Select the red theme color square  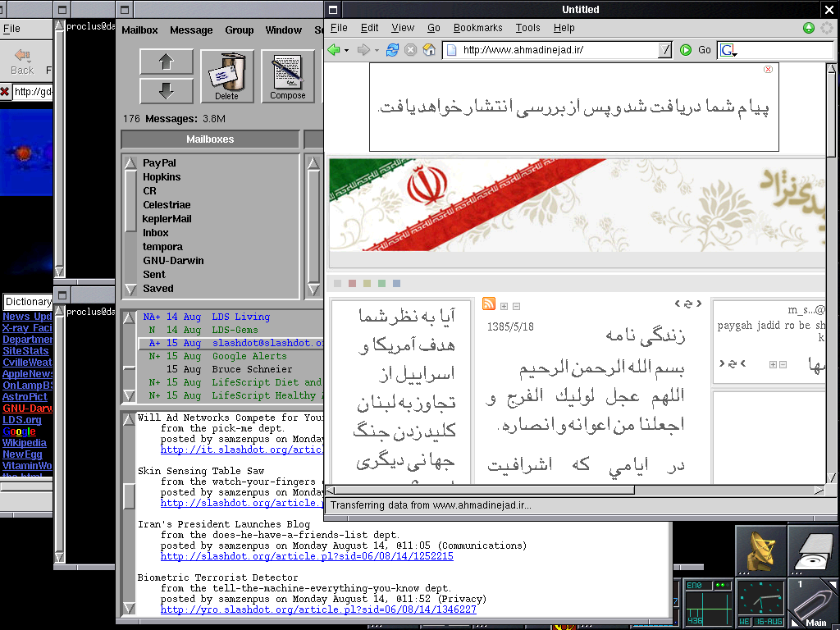(x=352, y=283)
